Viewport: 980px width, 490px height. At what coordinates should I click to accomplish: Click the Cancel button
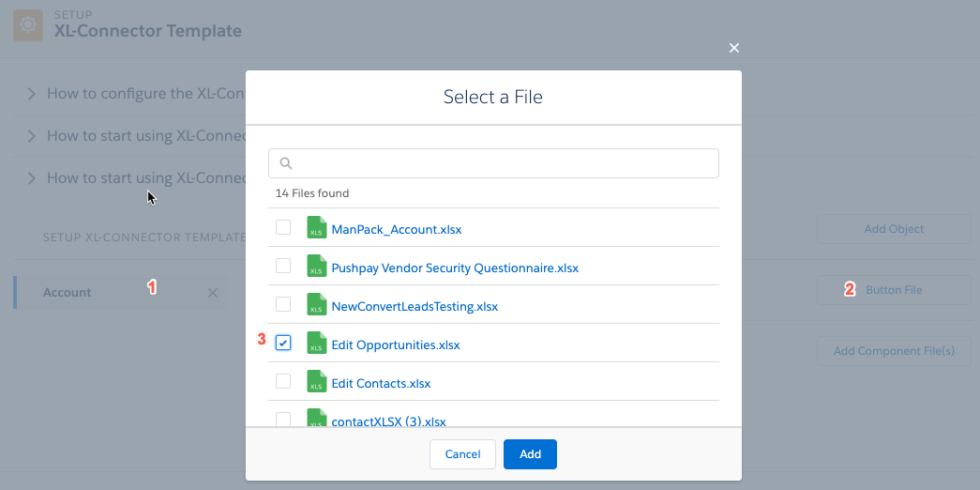[462, 454]
